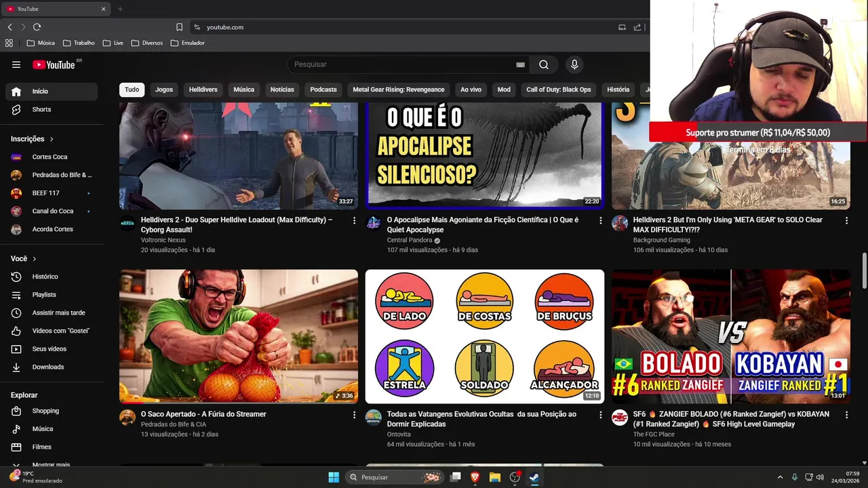Screen dimensions: 868x488
Task: Open Filmes under Explorar
Action: 52,447
